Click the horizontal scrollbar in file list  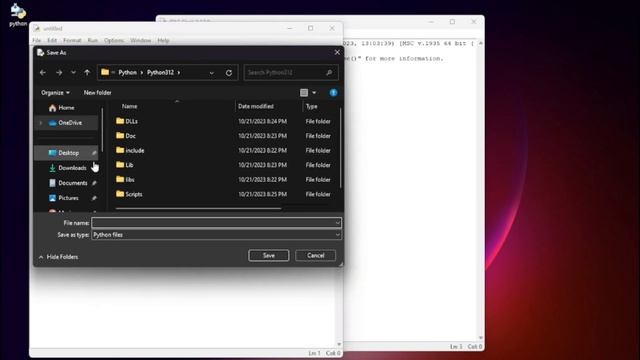[198, 209]
